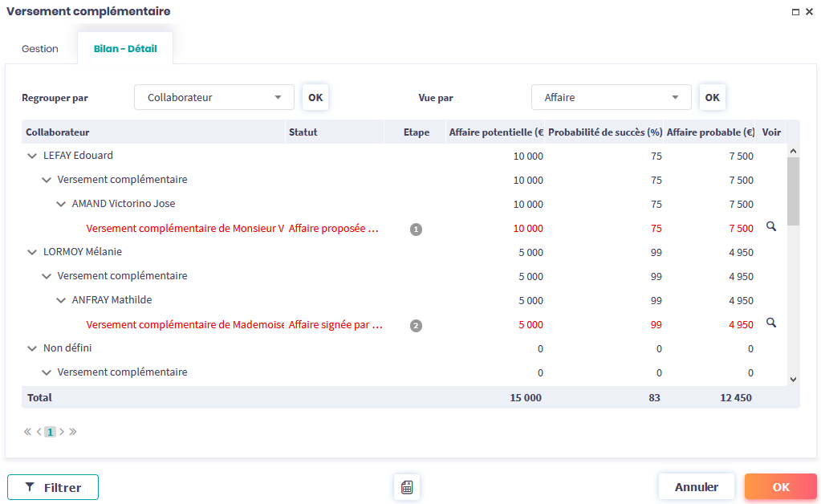
Task: Go to the last page of results
Action: tap(73, 432)
